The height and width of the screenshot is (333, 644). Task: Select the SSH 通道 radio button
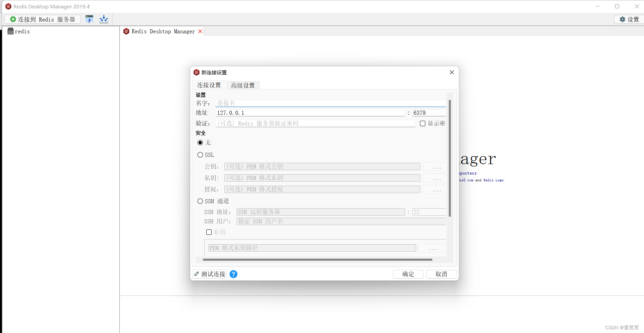pos(200,201)
